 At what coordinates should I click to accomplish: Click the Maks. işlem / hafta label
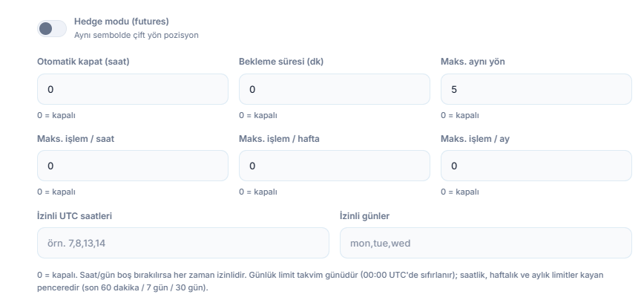(279, 139)
